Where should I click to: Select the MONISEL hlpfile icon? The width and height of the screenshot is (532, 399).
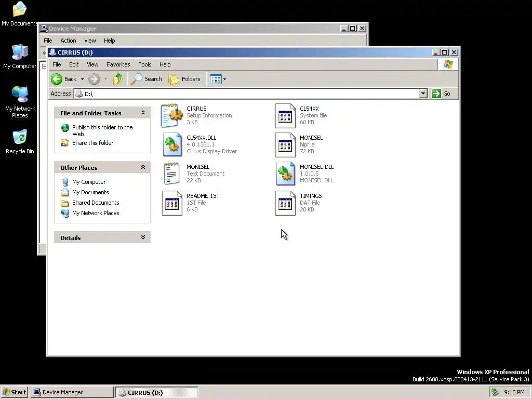click(x=285, y=145)
